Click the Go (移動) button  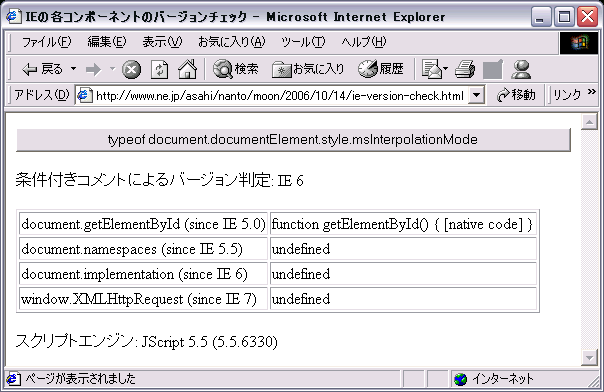(x=516, y=95)
